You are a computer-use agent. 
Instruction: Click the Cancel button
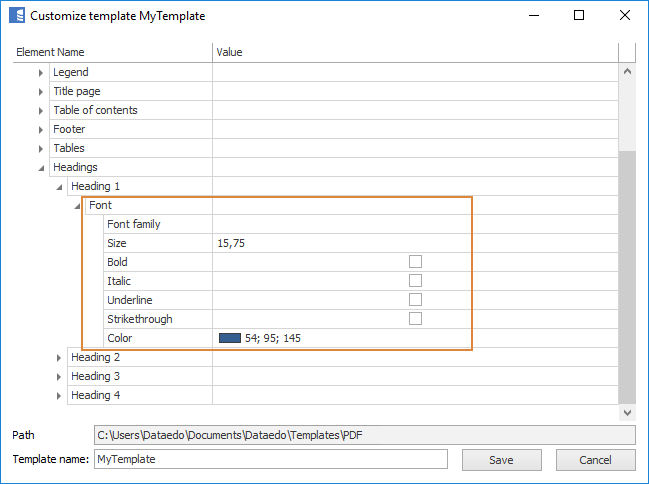595,460
